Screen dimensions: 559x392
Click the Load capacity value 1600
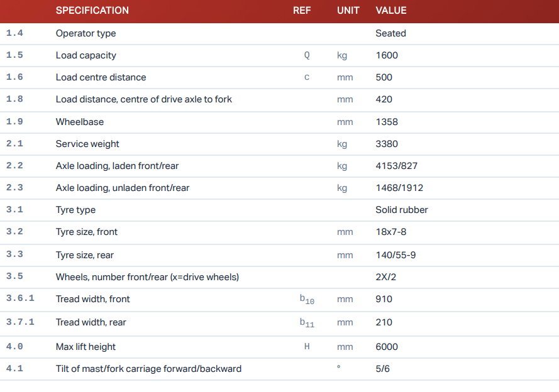[386, 55]
